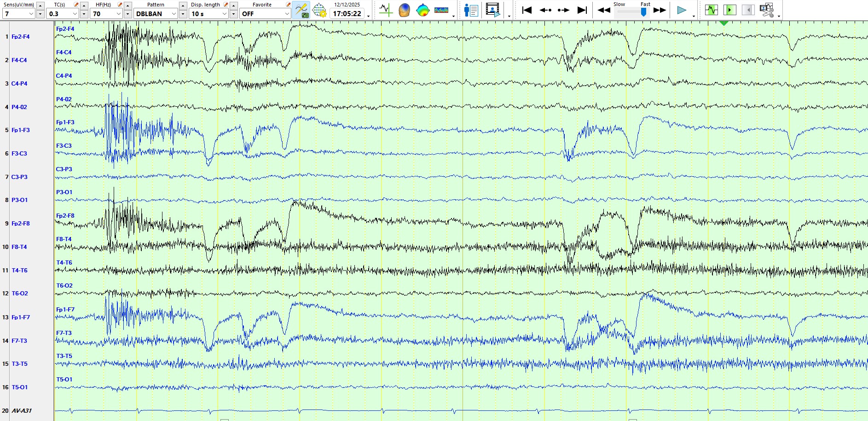Select channel 16 T5-O1 label
Viewport: 868px width, 421px height.
tap(20, 387)
